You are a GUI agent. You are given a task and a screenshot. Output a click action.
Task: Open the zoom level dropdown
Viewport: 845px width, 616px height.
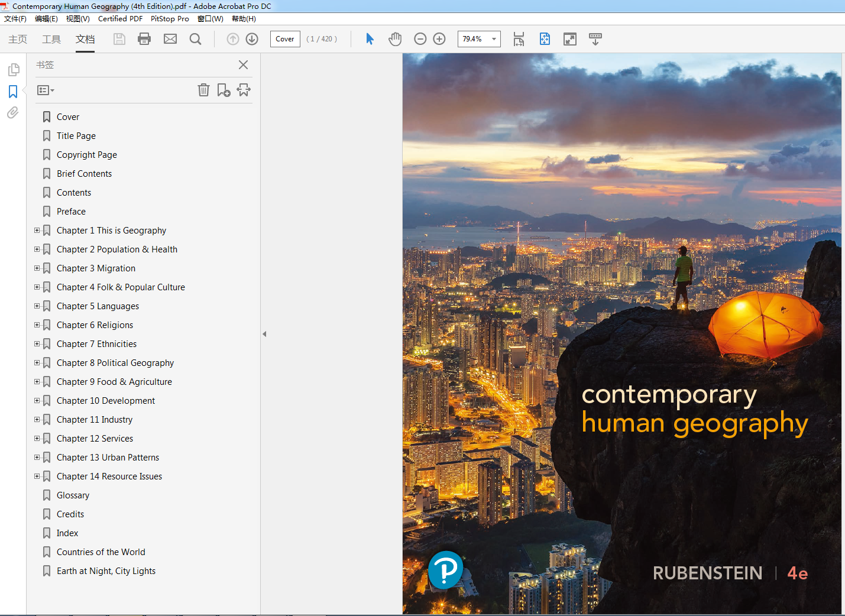point(494,39)
